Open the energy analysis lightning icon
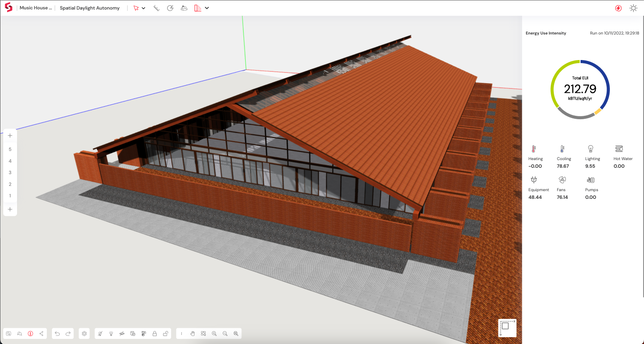This screenshot has height=344, width=644. click(x=618, y=8)
